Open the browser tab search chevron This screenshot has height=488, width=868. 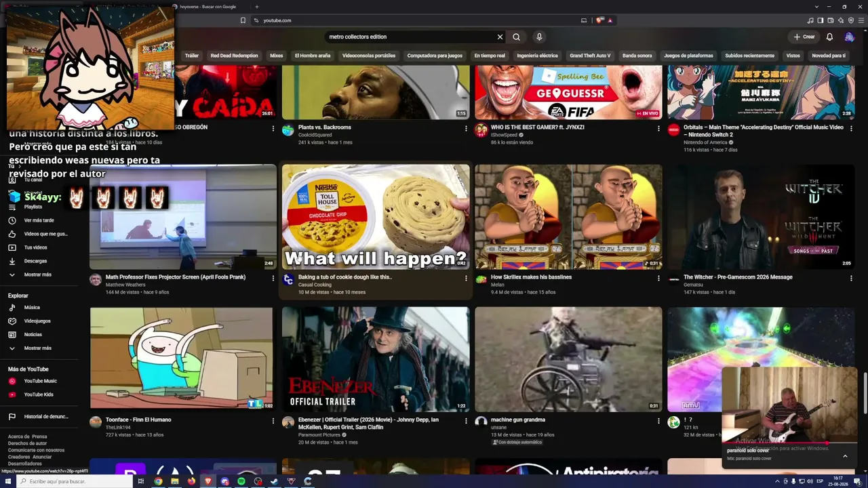point(817,7)
